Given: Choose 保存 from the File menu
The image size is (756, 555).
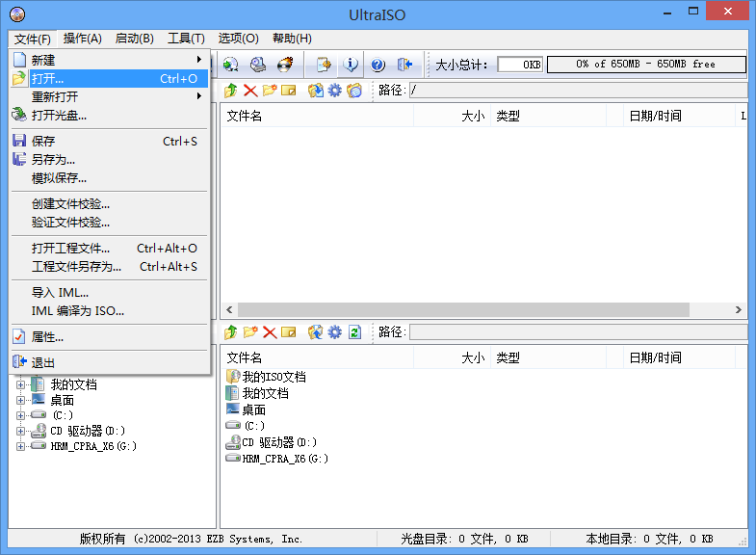Looking at the screenshot, I should tap(110, 142).
